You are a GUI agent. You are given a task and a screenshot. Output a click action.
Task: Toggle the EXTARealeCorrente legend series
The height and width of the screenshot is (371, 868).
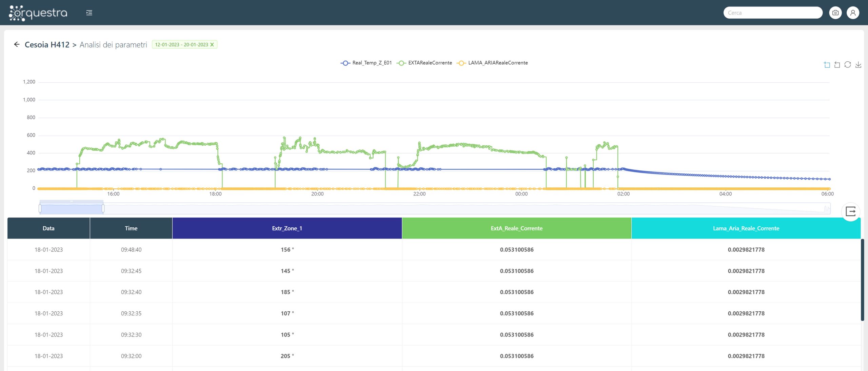pyautogui.click(x=424, y=63)
